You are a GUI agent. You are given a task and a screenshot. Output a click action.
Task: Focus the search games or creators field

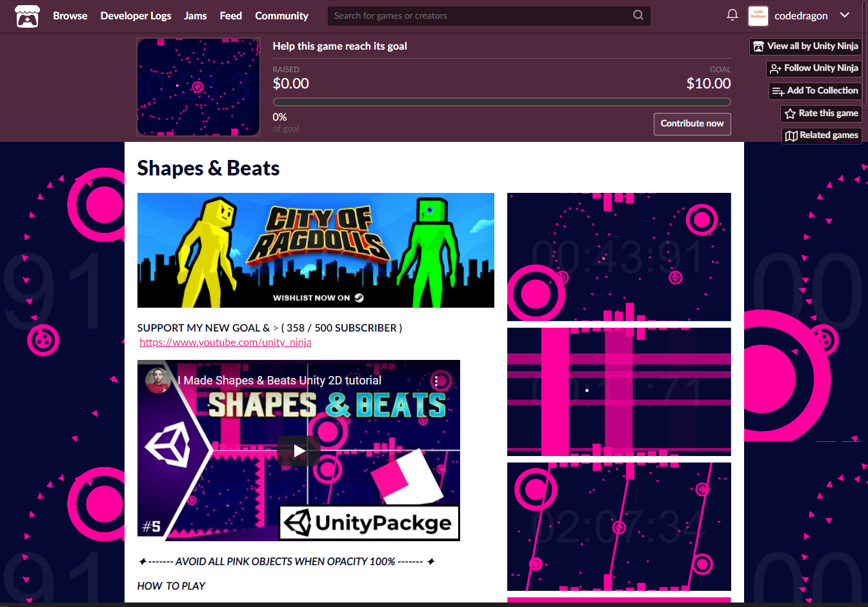point(489,15)
